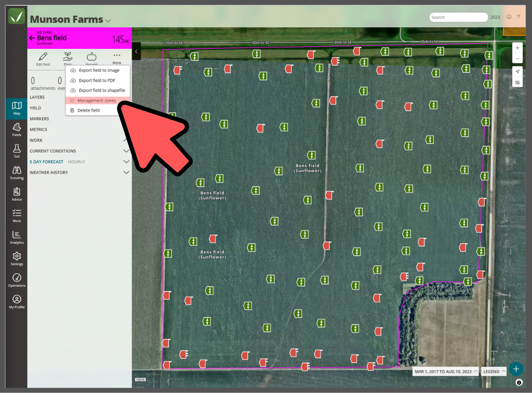The height and width of the screenshot is (393, 532).
Task: Open the 2023 year selector
Action: click(495, 17)
